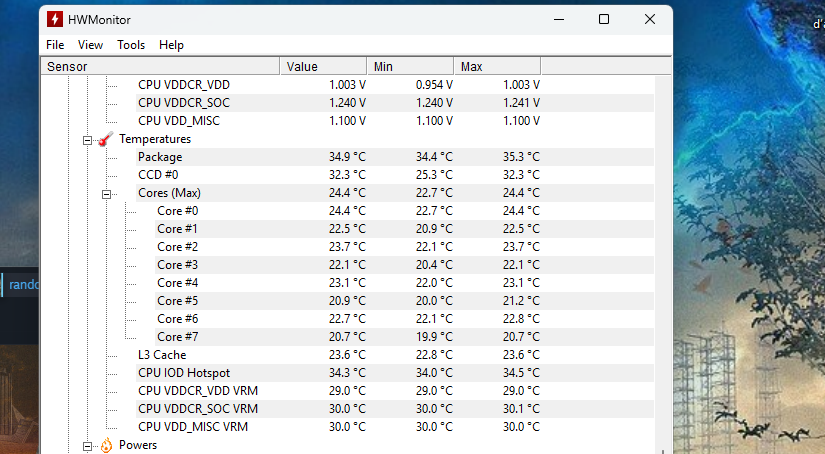This screenshot has height=454, width=825.
Task: Select the CPU VDD_MISC voltage row
Action: tap(395, 120)
